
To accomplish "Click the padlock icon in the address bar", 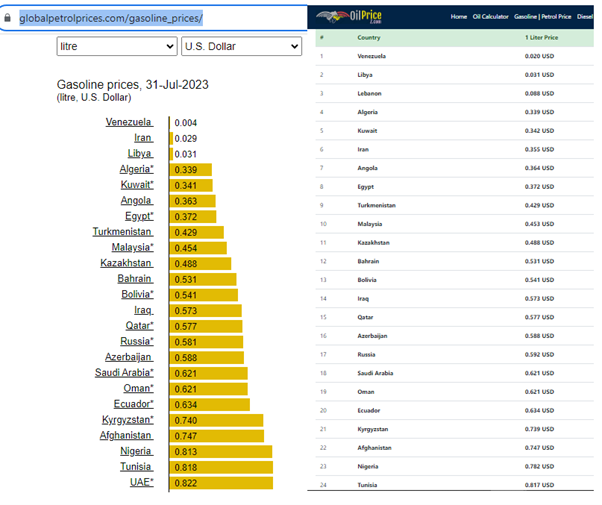I will pos(8,18).
